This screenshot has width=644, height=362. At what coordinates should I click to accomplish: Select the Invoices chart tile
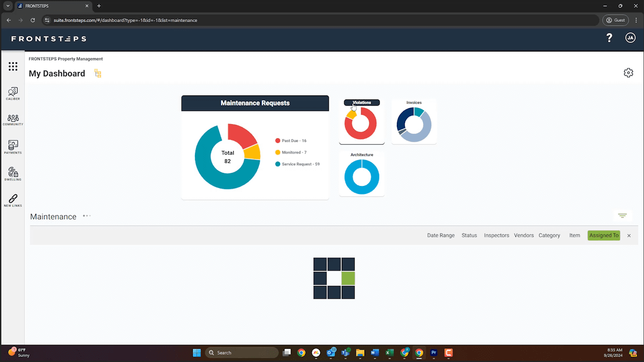click(x=413, y=122)
